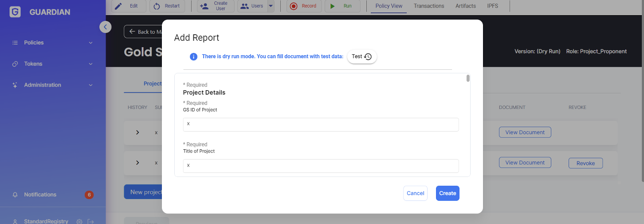Open the Artifacts tab
Image resolution: width=644 pixels, height=224 pixels.
465,6
